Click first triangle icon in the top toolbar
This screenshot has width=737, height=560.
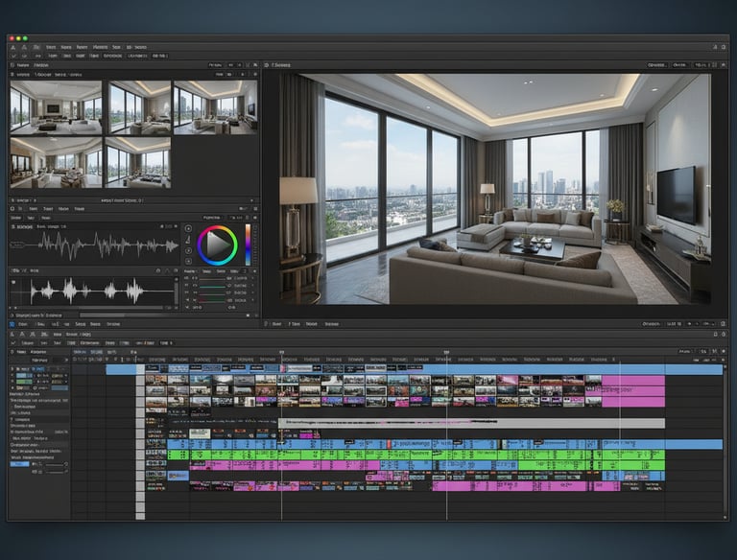pyautogui.click(x=13, y=47)
